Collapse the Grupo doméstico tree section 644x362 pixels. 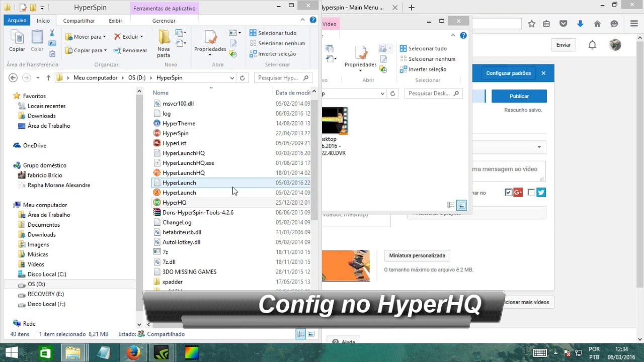(x=10, y=165)
